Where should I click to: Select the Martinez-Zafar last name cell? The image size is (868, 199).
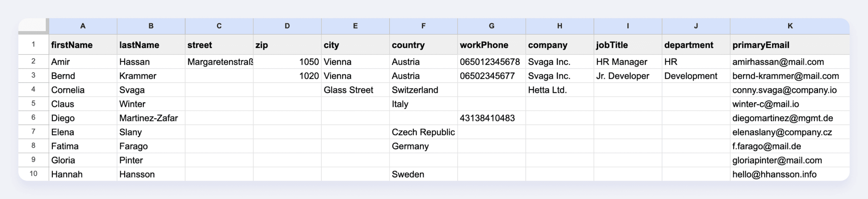coord(151,118)
